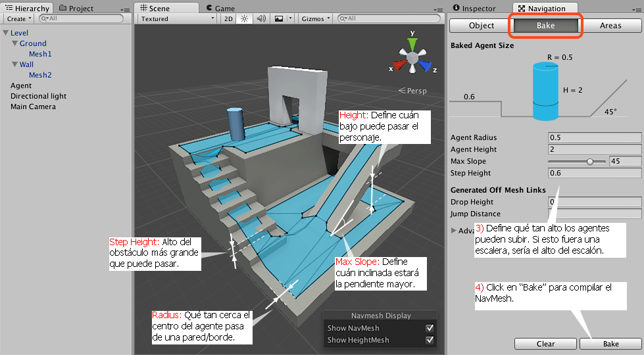Screen dimensions: 644x355
Task: Open the Gizmos dropdown menu
Action: pyautogui.click(x=316, y=19)
